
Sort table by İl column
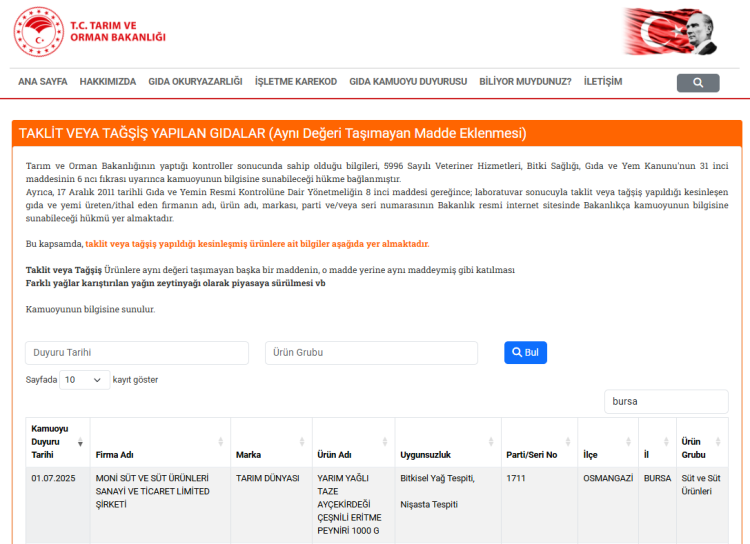tap(656, 454)
